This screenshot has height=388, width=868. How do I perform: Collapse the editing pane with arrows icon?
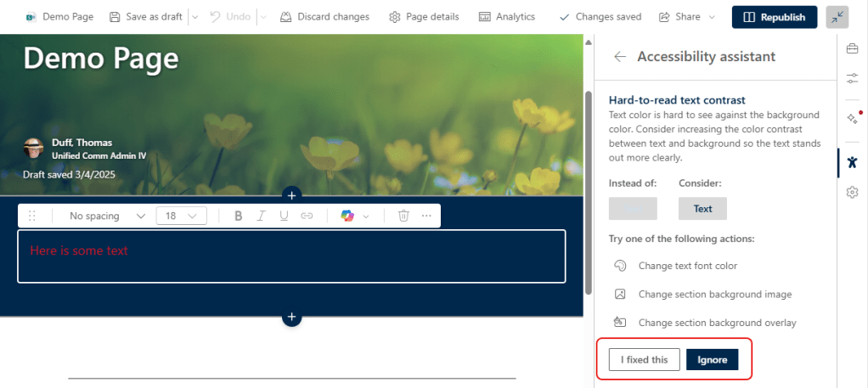(837, 17)
